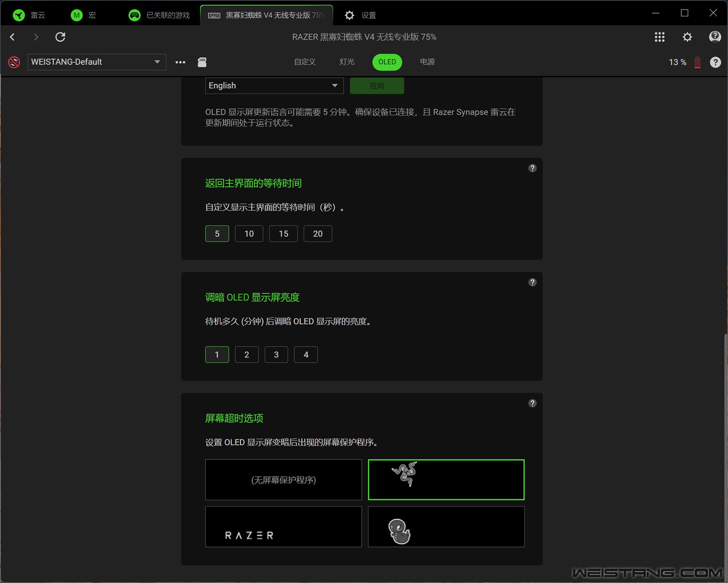
Task: Open the help and feedback icon
Action: [x=715, y=37]
